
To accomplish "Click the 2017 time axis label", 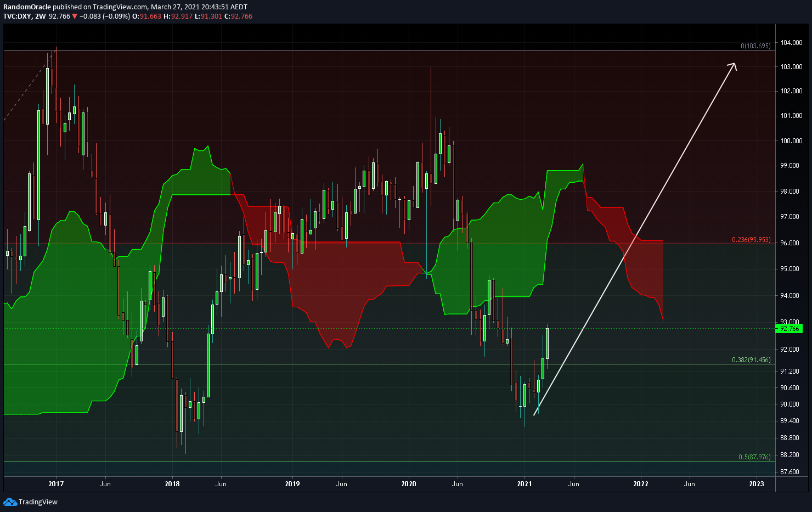I will pyautogui.click(x=56, y=484).
